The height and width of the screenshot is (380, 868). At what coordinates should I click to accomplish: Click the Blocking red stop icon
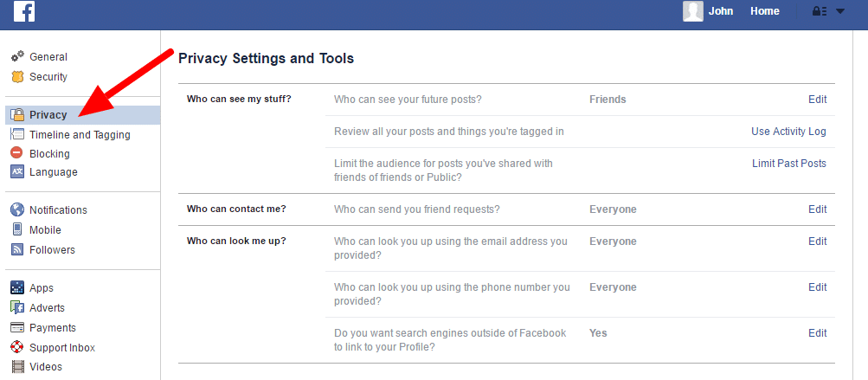coord(17,153)
